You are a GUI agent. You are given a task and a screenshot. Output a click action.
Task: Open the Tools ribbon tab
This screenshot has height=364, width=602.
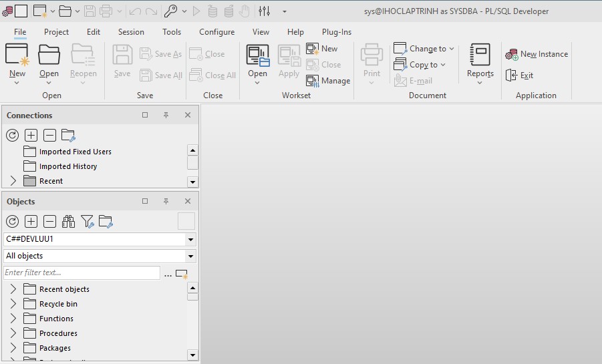click(x=172, y=32)
